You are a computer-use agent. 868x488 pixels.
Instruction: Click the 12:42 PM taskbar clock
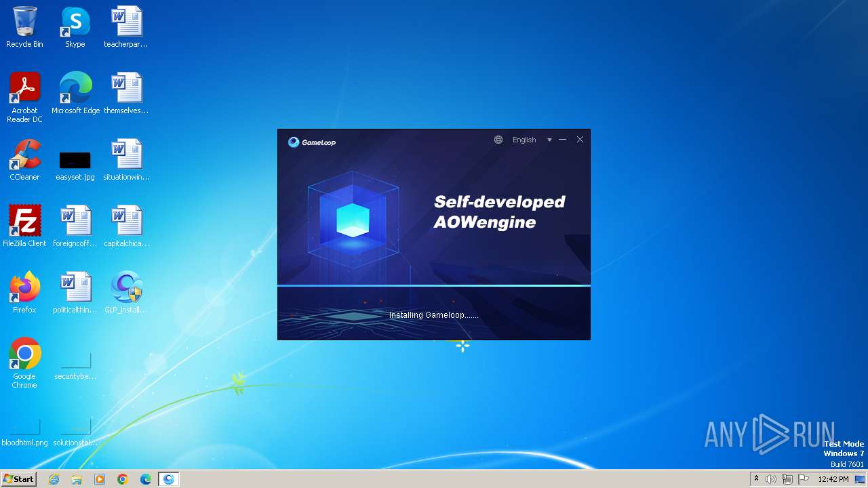(x=833, y=479)
